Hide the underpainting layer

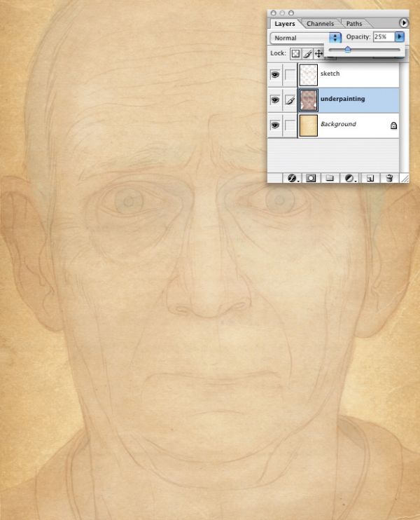(x=275, y=100)
